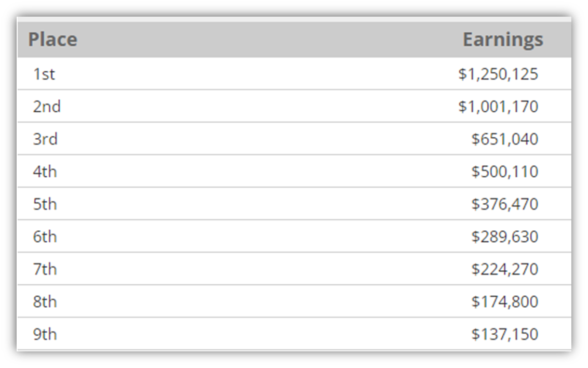The width and height of the screenshot is (588, 368).
Task: Select the $376,470 earnings amount
Action: (x=505, y=204)
